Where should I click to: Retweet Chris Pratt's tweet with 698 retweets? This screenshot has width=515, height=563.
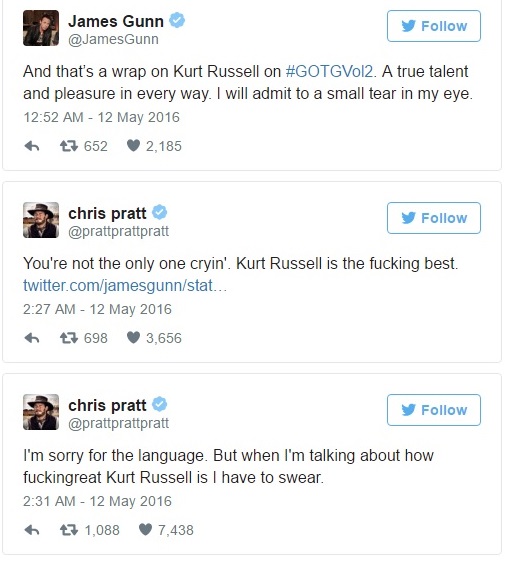click(68, 338)
